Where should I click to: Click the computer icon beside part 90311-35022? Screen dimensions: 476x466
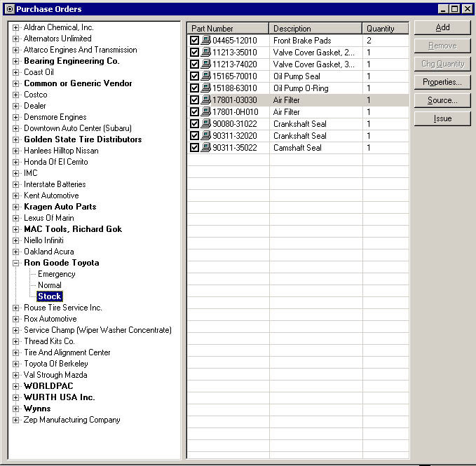[x=206, y=147]
